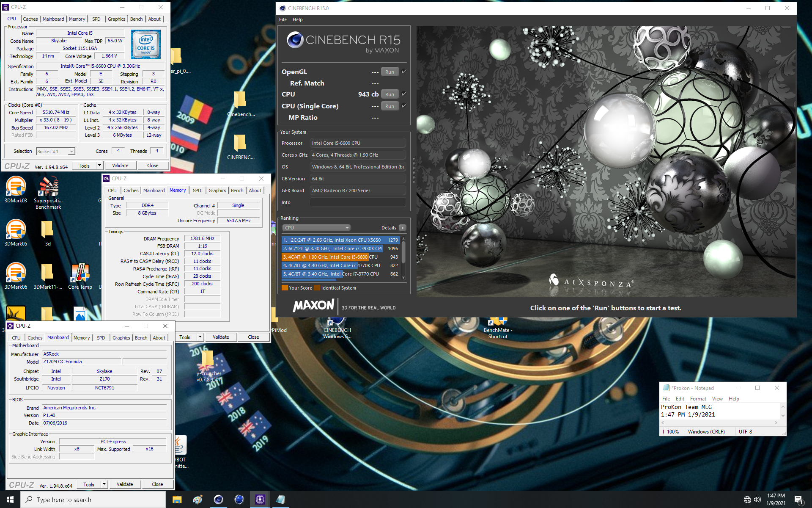Click the MAXON logo in Cinebench
This screenshot has height=508, width=812.
(x=313, y=305)
